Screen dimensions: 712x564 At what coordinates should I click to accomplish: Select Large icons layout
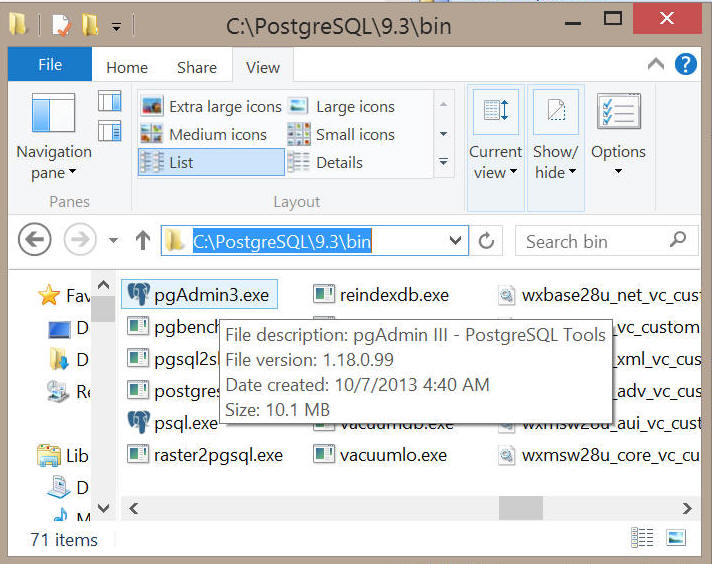(x=341, y=106)
